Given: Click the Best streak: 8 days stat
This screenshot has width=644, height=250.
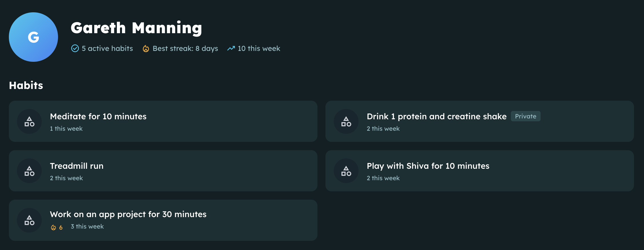Looking at the screenshot, I should pyautogui.click(x=185, y=49).
